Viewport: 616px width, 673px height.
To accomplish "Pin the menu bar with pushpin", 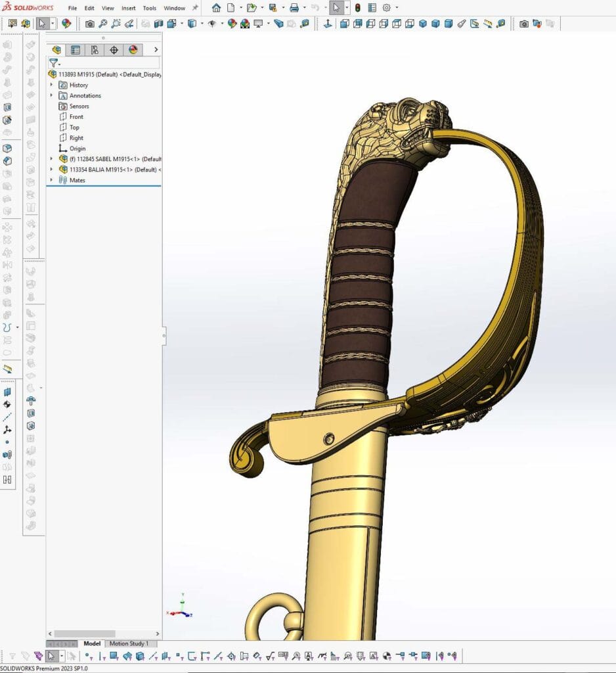I will click(195, 8).
